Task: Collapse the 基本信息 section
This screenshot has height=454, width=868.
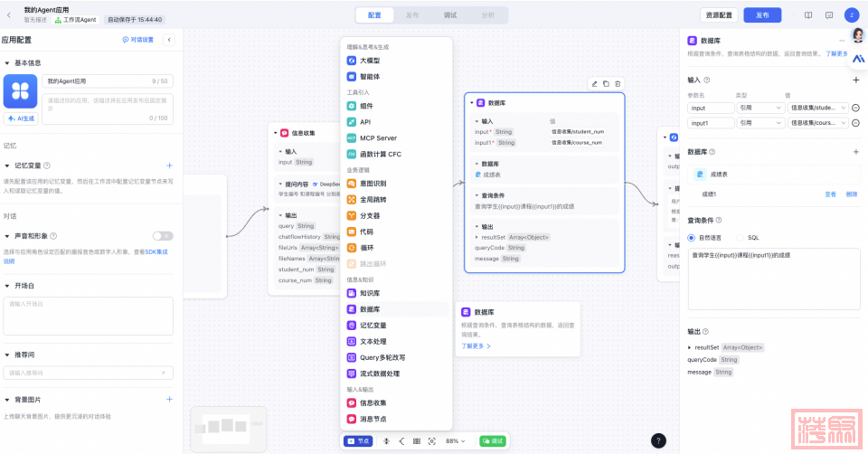Action: pyautogui.click(x=8, y=63)
